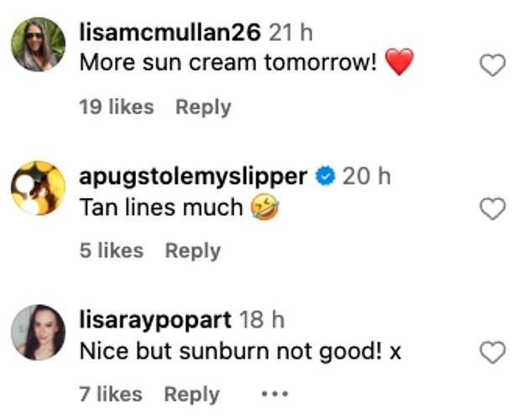View the 5 likes list

(112, 250)
